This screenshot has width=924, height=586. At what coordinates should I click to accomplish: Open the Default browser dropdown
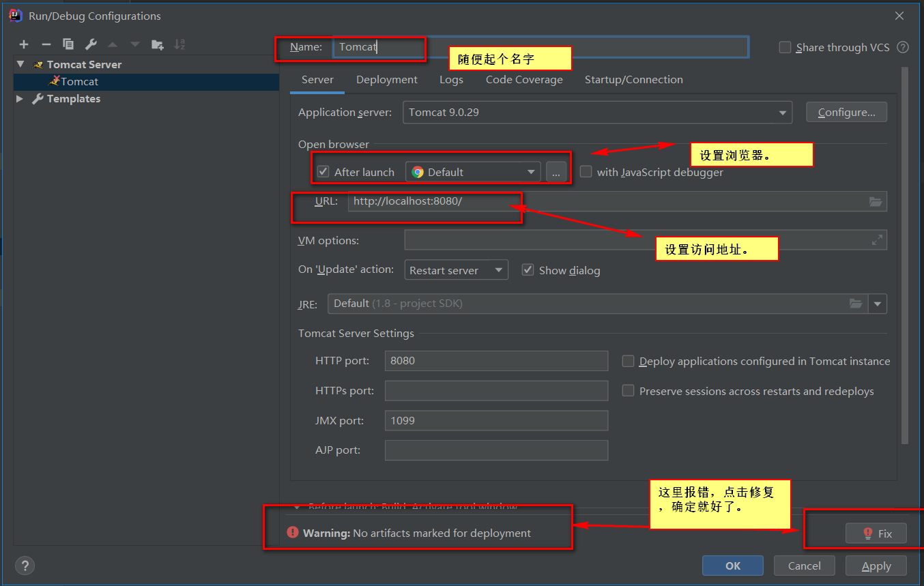[531, 171]
